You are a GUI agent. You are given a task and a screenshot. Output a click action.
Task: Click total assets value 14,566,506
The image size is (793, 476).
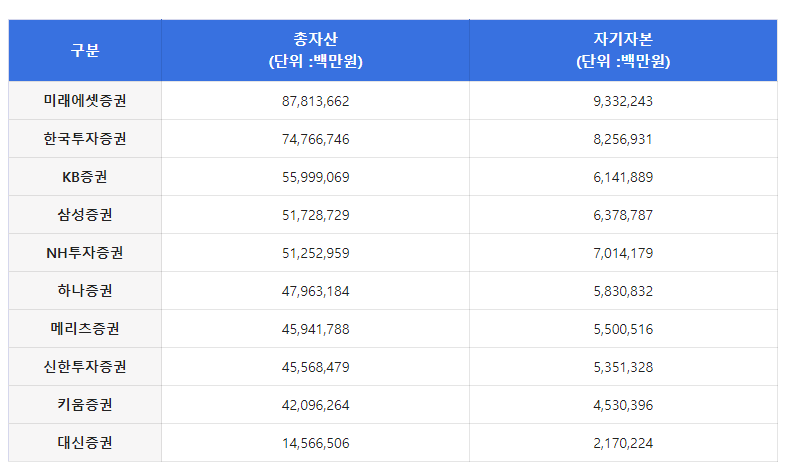(316, 443)
